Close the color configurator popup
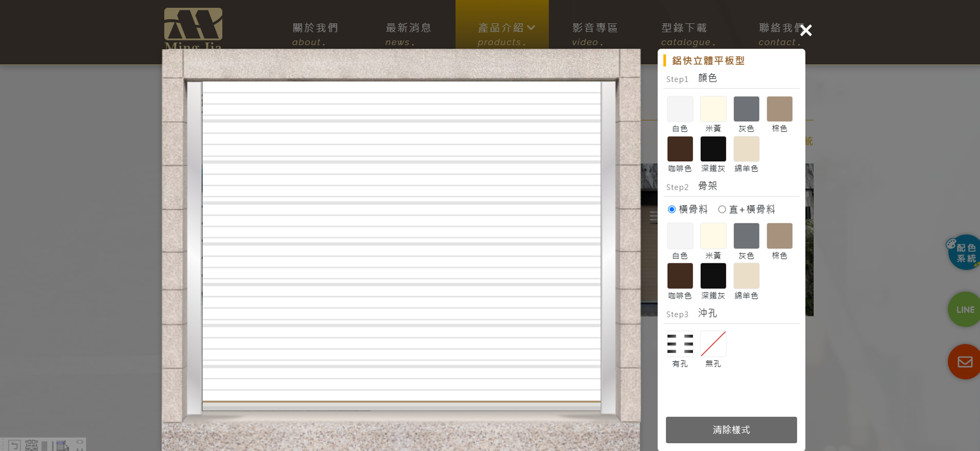 click(x=805, y=31)
